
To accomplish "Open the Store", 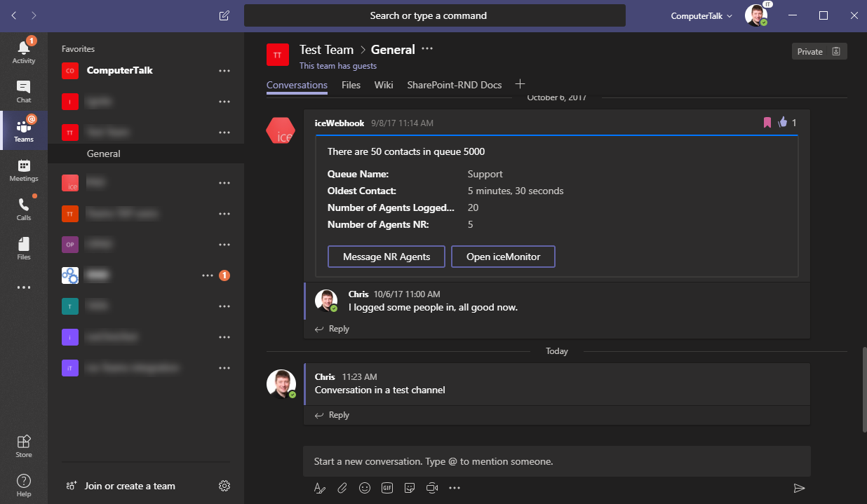I will pos(24,445).
